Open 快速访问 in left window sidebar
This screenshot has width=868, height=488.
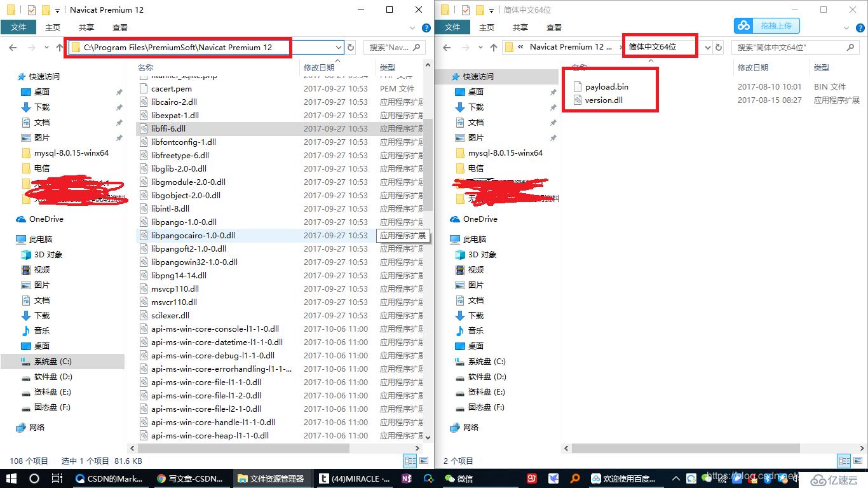[43, 76]
